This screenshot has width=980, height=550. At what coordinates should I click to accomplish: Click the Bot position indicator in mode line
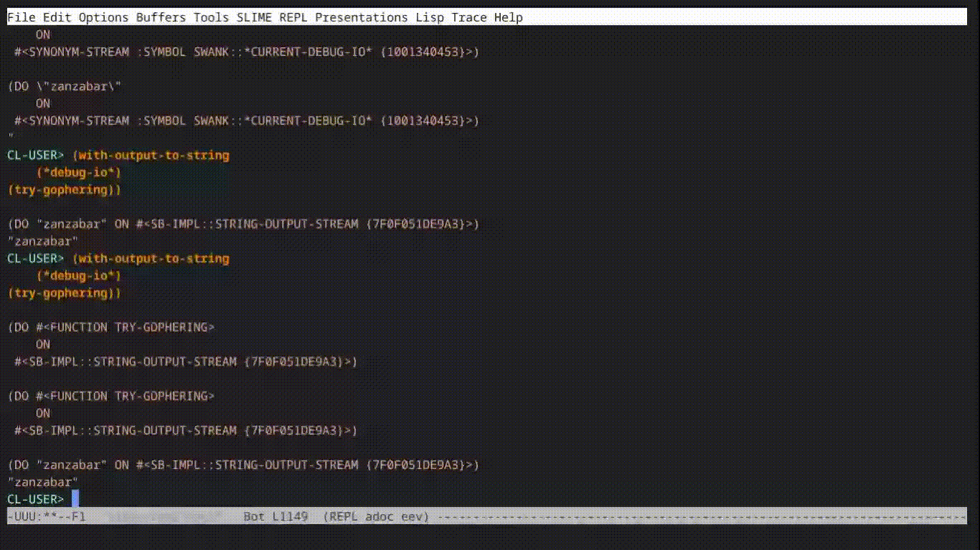click(x=254, y=516)
